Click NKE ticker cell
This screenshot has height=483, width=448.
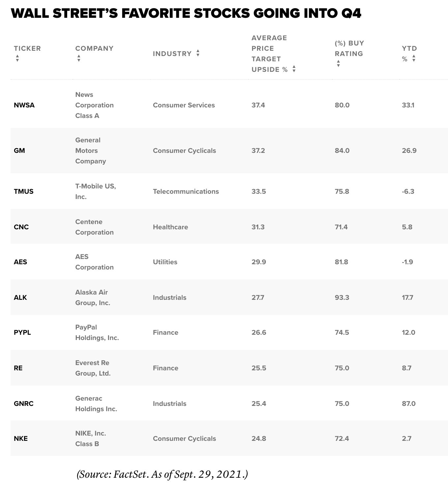21,439
